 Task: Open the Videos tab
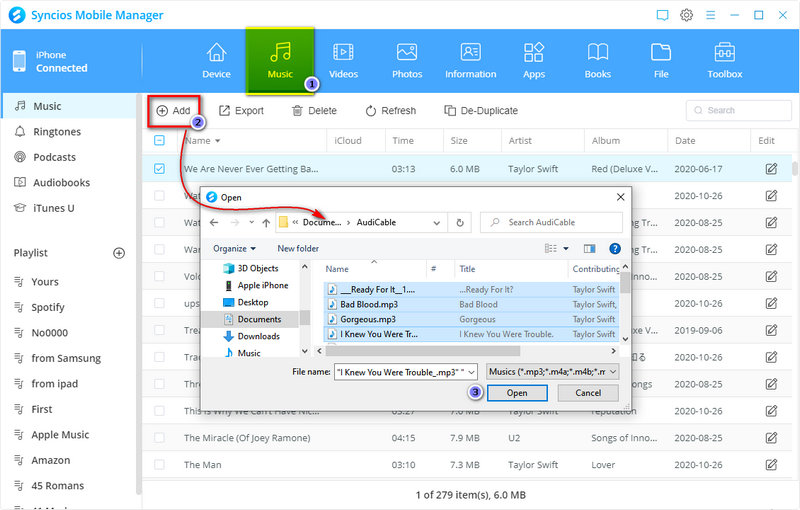point(343,60)
